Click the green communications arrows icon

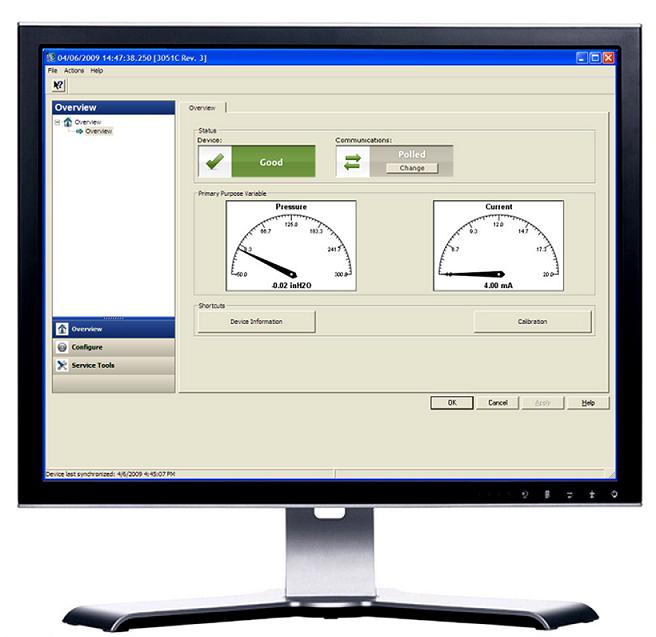click(x=351, y=162)
